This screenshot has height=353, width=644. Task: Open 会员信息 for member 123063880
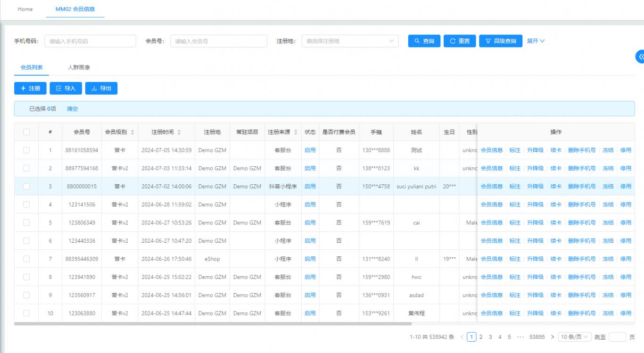click(x=492, y=313)
